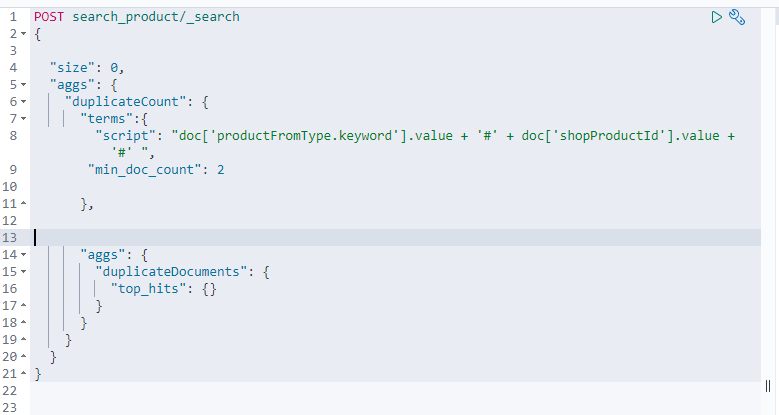779x415 pixels.
Task: Collapse the root object fold arrow on line 2
Action: pos(23,34)
